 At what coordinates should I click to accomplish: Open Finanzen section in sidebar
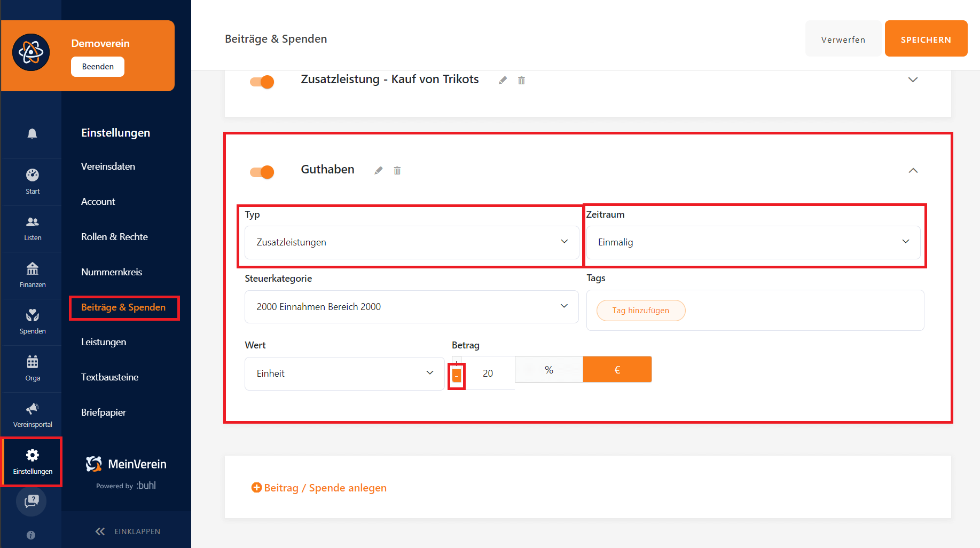33,275
